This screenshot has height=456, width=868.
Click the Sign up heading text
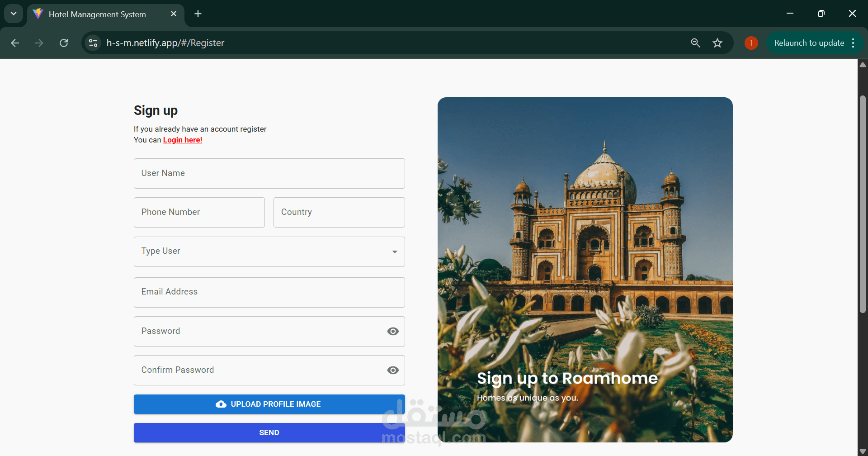click(156, 110)
